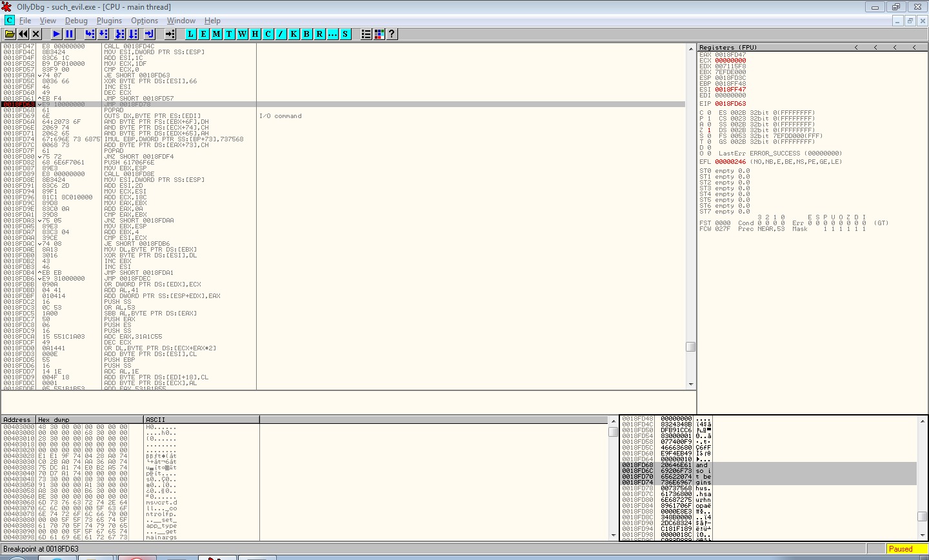The image size is (929, 560).
Task: Click the cyan C CPU window icon in menu bar
Action: tap(10, 20)
